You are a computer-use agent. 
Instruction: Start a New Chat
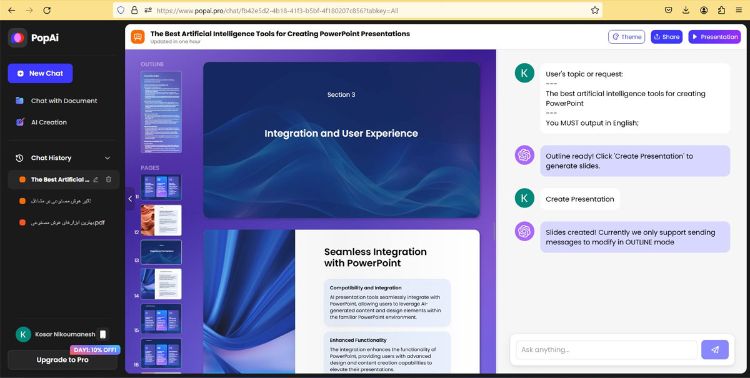40,73
